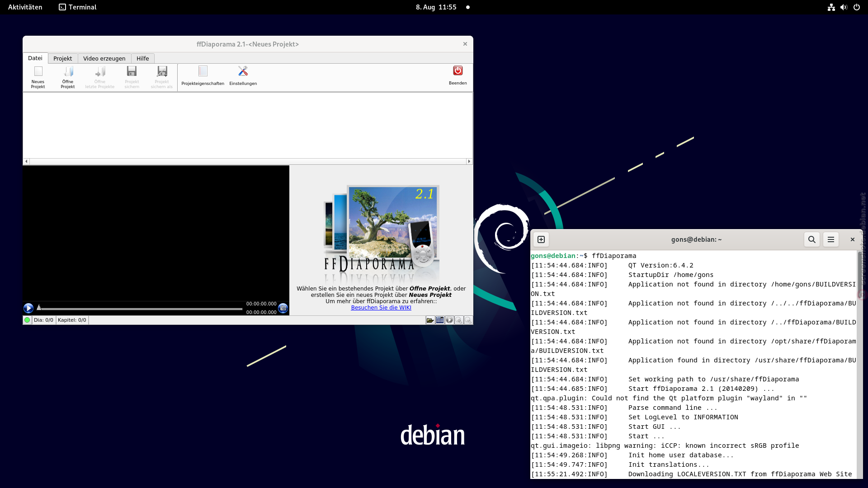The width and height of the screenshot is (868, 488).
Task: Click the green status indicator in status bar
Action: (x=27, y=320)
